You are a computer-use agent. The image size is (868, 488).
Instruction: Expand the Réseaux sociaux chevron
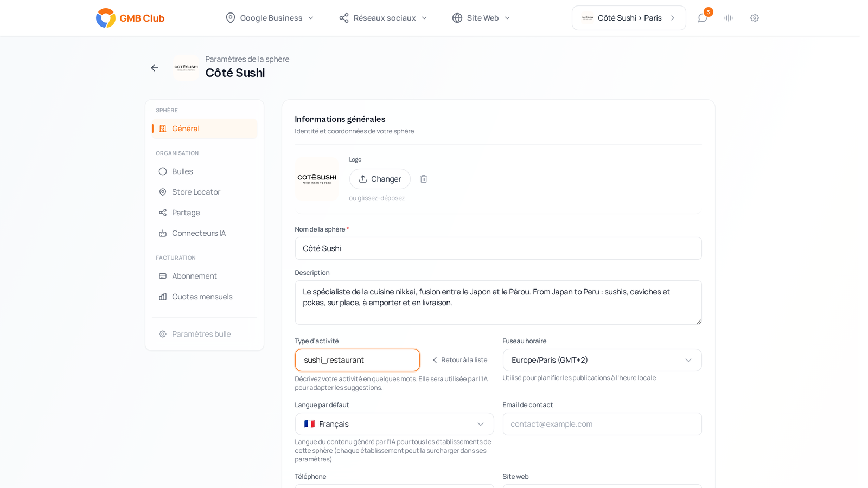click(x=424, y=18)
